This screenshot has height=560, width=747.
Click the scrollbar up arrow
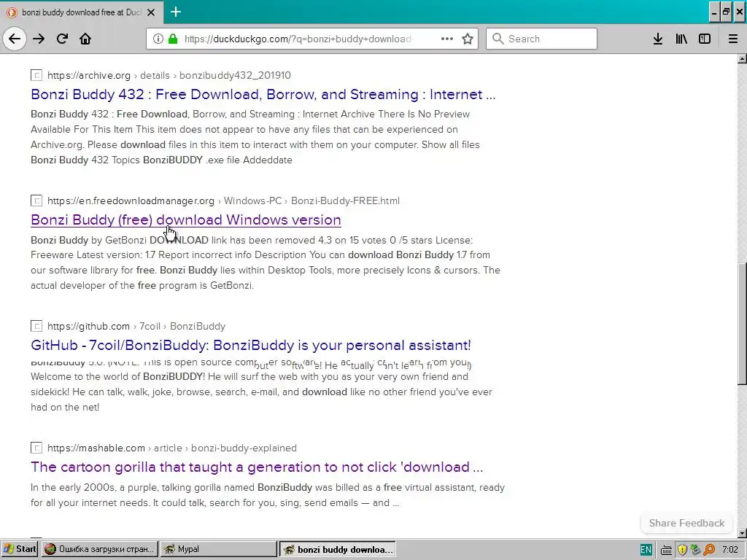[x=742, y=58]
